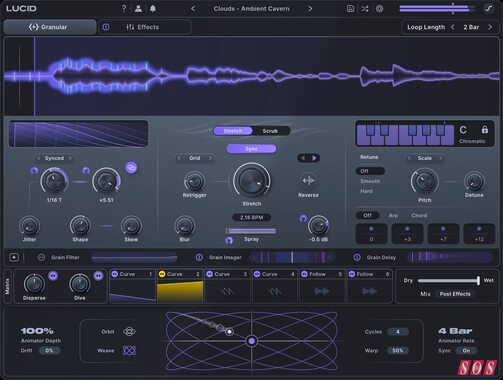Click the Post Effects mix button
The image size is (503, 380).
pos(455,294)
